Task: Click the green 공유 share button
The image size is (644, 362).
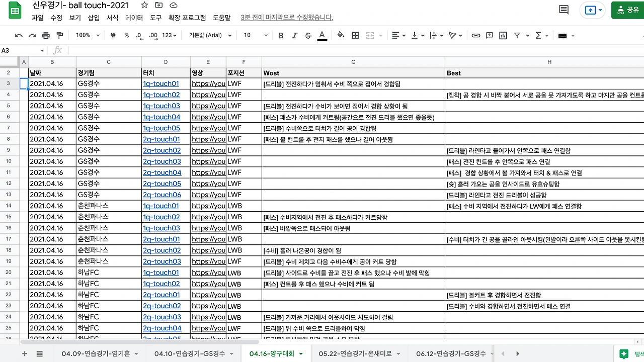Action: tap(627, 10)
